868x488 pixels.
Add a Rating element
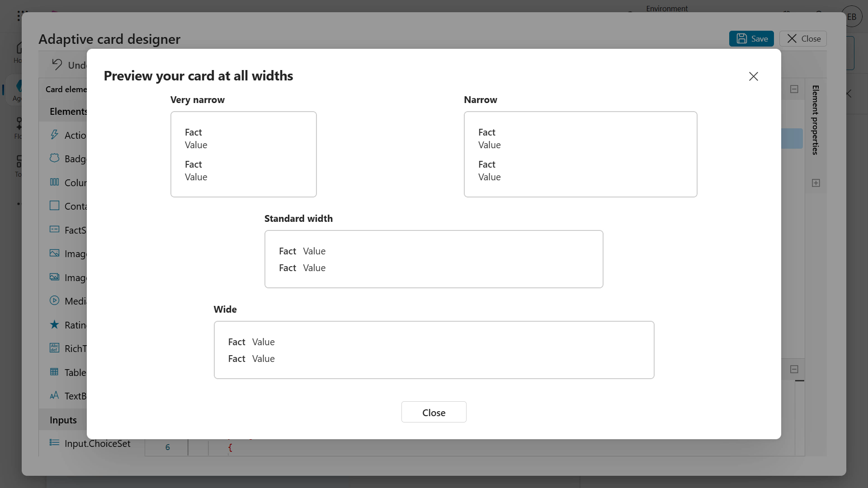(55, 324)
